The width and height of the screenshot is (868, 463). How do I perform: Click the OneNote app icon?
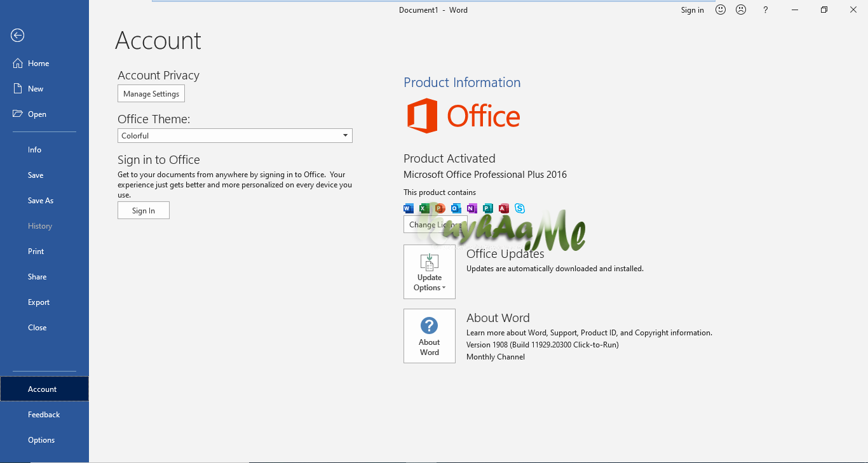(x=472, y=208)
